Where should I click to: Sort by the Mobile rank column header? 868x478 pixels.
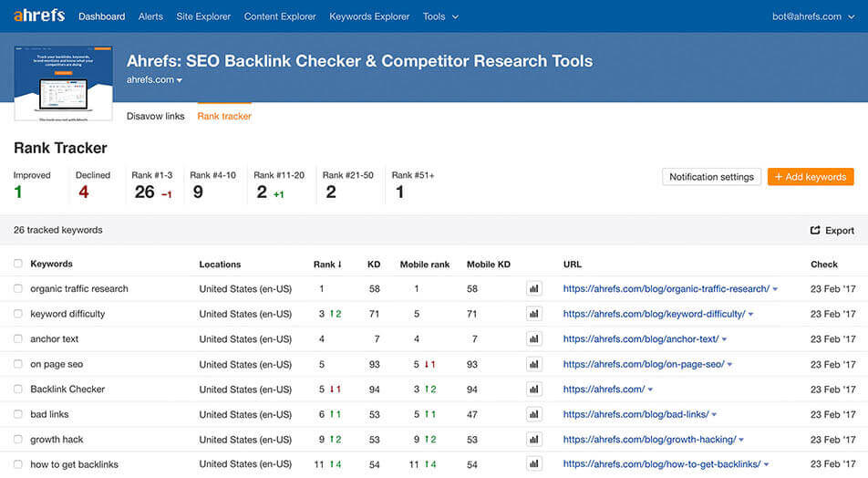(x=425, y=265)
